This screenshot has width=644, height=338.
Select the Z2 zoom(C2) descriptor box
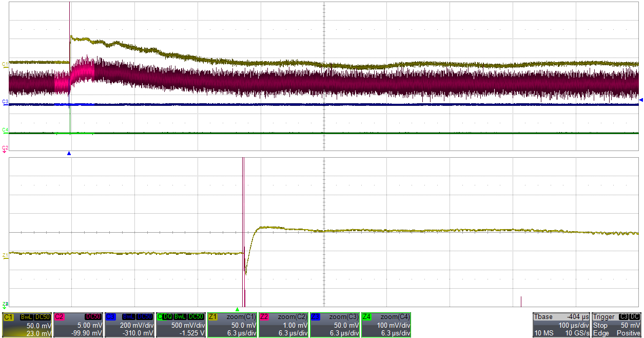click(284, 325)
